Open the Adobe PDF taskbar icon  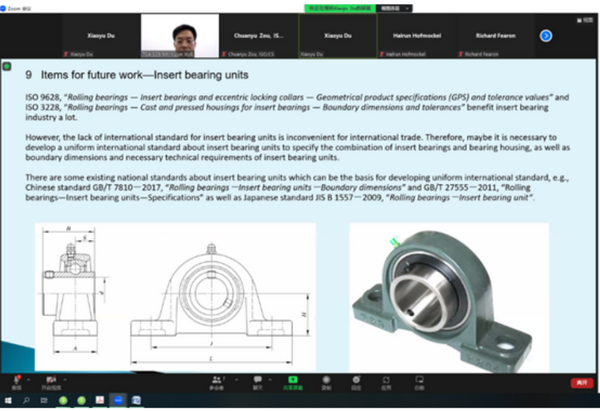coord(99,400)
